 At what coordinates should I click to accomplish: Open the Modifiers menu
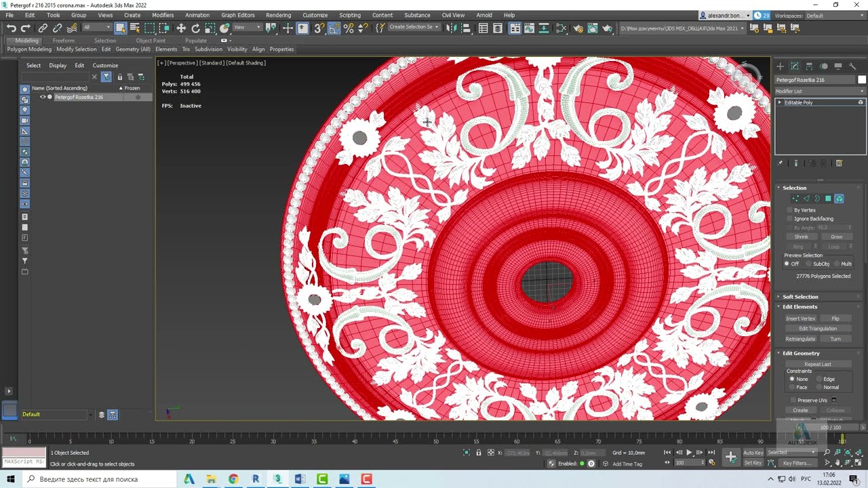click(x=163, y=15)
